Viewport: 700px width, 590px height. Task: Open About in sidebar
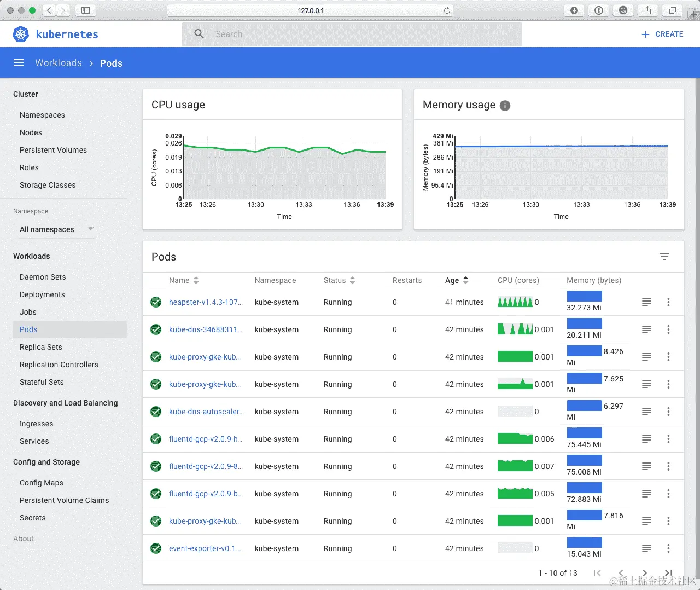point(24,539)
